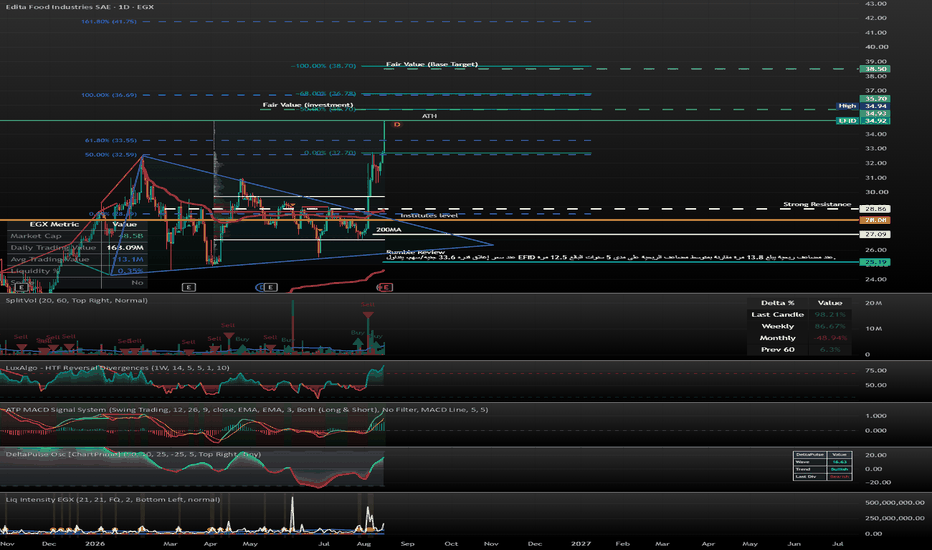This screenshot has width=932, height=550.
Task: Click the Monthly row in Delta table
Action: click(x=798, y=338)
